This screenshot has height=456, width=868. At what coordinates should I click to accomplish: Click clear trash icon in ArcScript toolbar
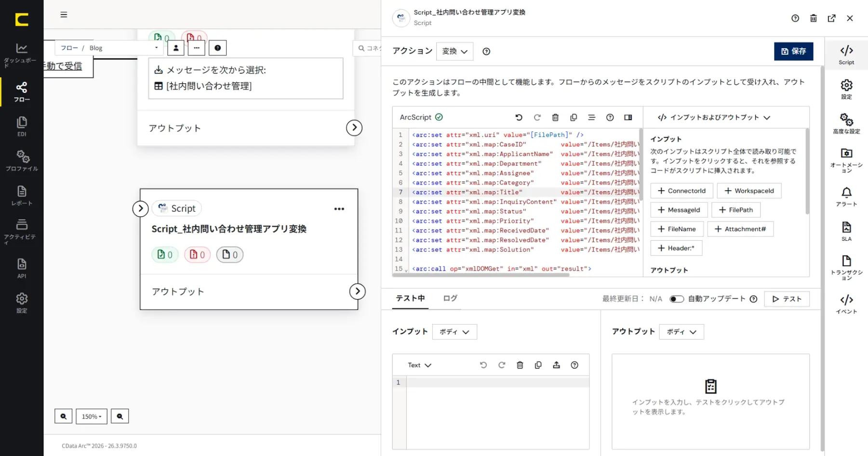click(555, 117)
